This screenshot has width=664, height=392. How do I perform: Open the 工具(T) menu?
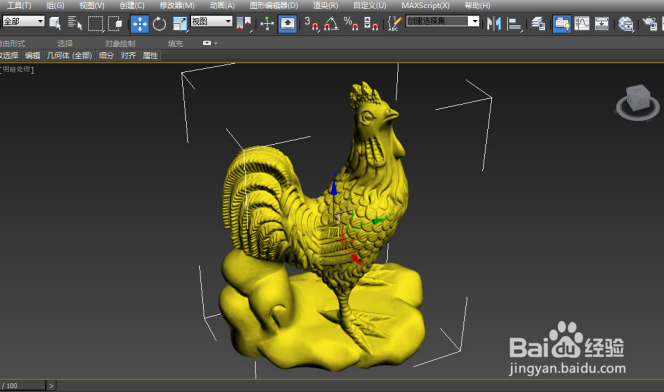click(x=19, y=6)
